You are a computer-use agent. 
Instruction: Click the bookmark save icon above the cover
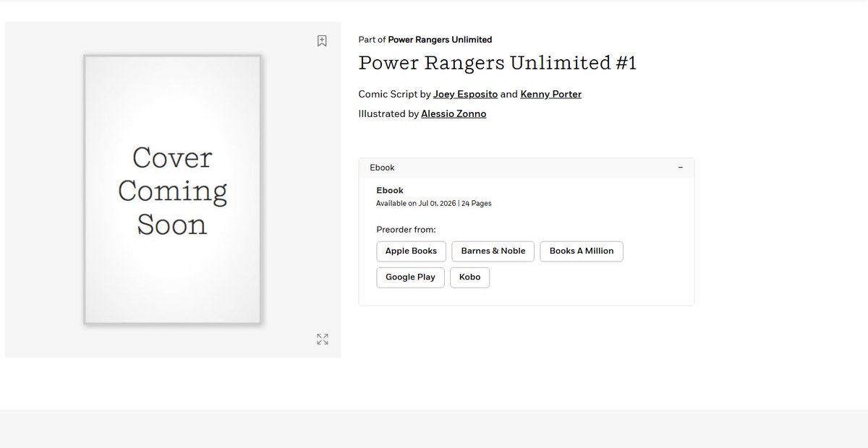click(323, 41)
